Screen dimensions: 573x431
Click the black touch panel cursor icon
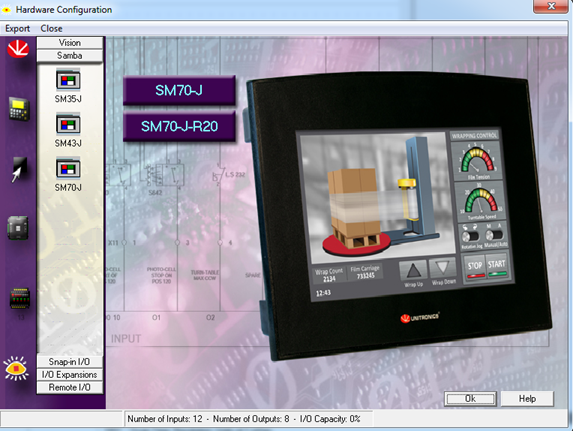coord(19,169)
